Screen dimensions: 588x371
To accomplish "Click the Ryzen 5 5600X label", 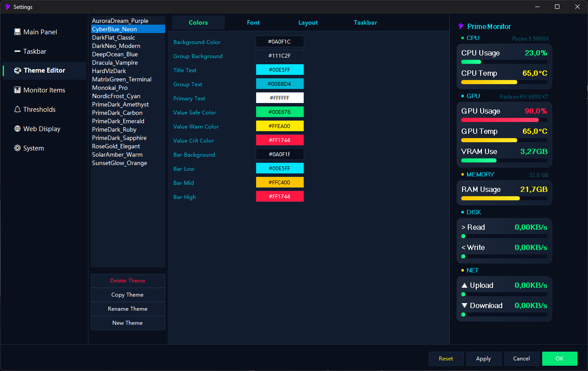I will pyautogui.click(x=530, y=39).
